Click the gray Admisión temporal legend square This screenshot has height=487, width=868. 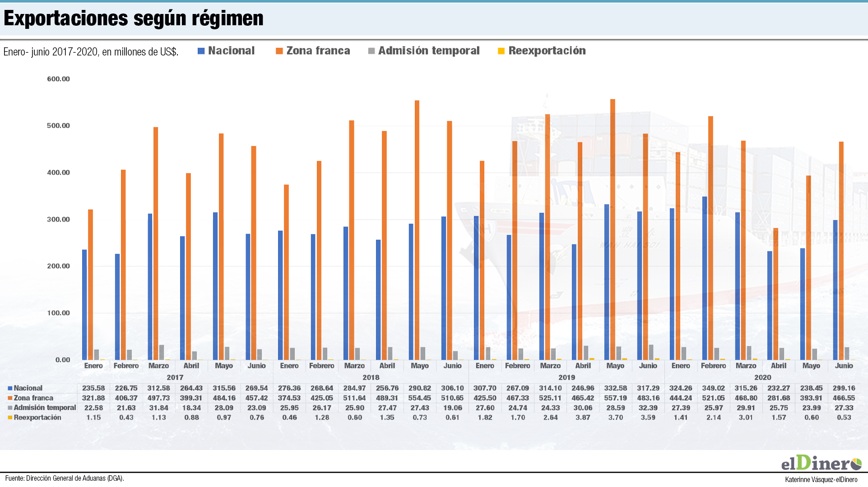point(371,51)
